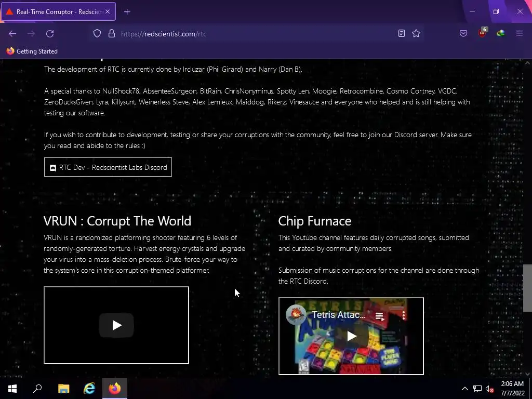Select the Real-Time Corruptor tab
The height and width of the screenshot is (399, 532).
point(58,11)
